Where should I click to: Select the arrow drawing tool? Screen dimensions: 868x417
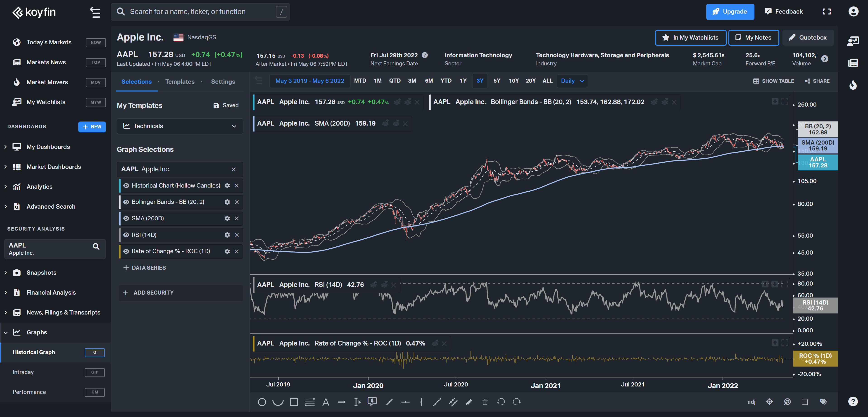click(x=341, y=402)
